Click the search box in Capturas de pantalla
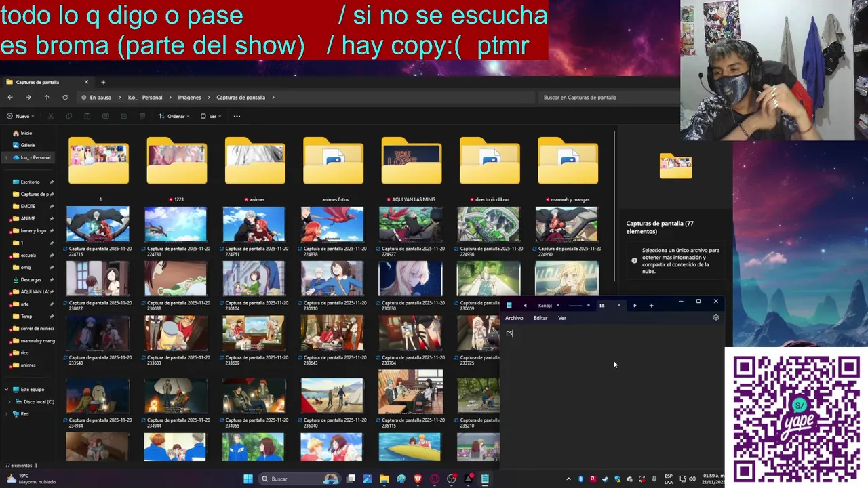 [x=607, y=97]
